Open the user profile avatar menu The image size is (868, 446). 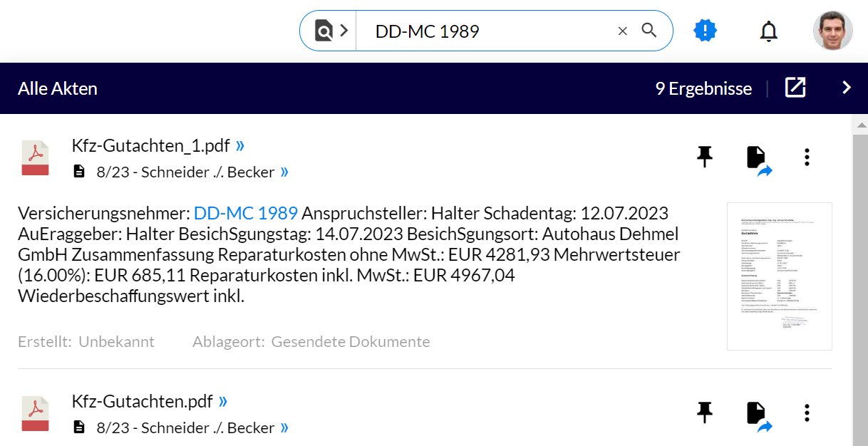[832, 31]
